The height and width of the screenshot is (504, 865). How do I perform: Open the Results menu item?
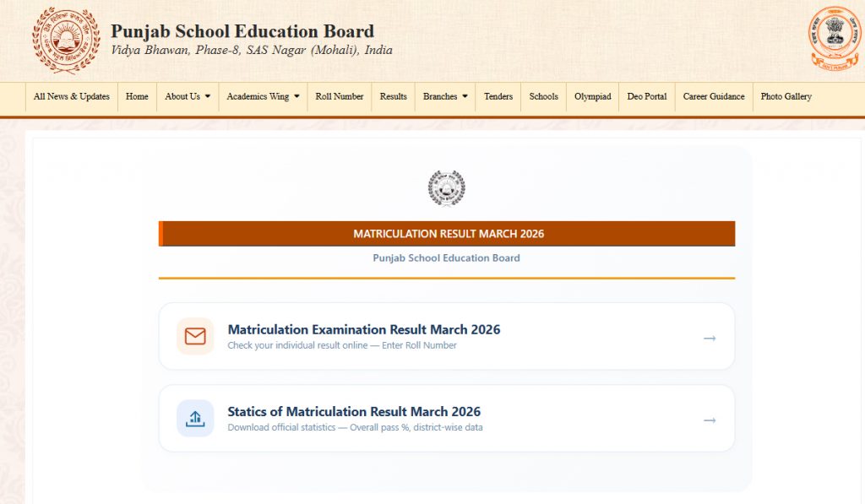point(394,96)
